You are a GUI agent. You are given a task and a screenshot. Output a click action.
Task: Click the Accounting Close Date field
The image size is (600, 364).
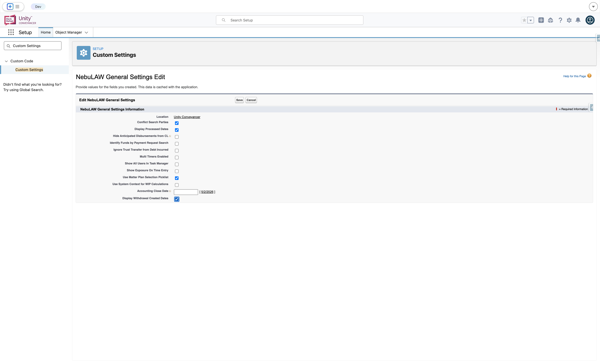pos(186,192)
